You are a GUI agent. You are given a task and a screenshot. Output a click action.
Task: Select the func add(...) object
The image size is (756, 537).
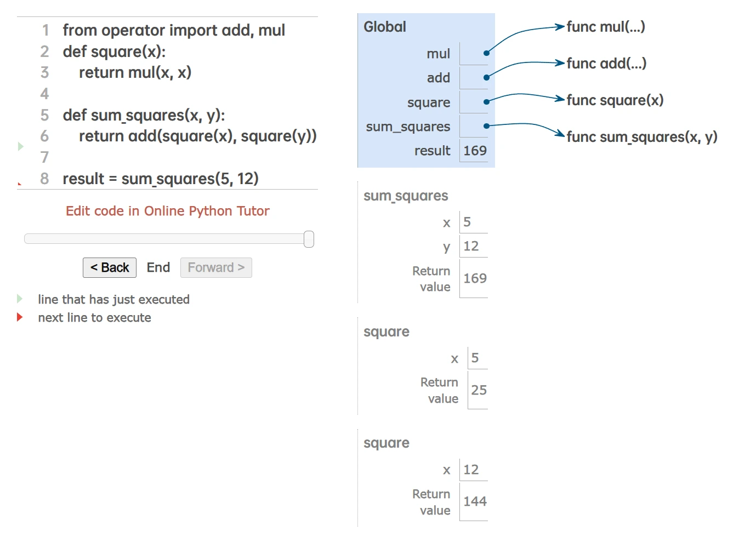tap(606, 64)
